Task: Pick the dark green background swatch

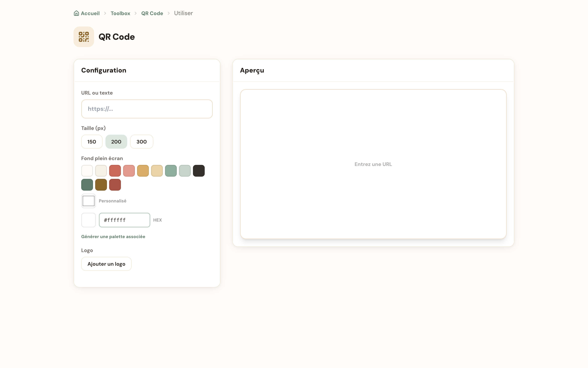Action: point(87,185)
